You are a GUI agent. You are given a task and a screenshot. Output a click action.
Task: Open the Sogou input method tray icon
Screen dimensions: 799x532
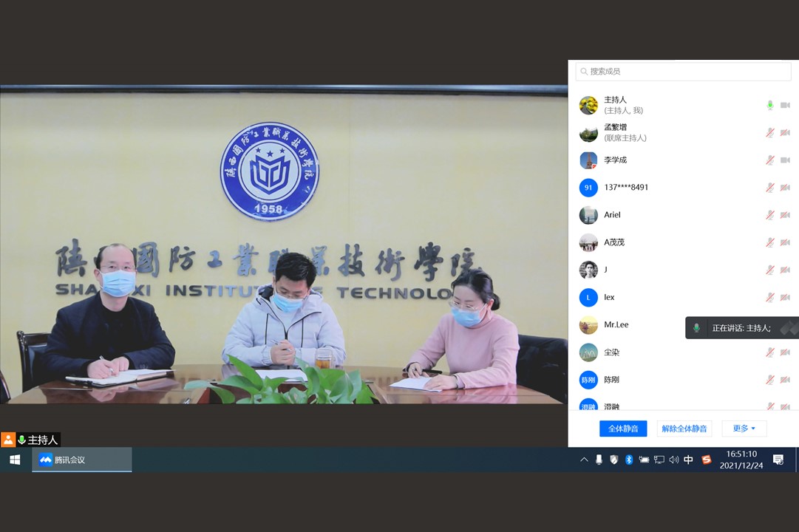706,460
